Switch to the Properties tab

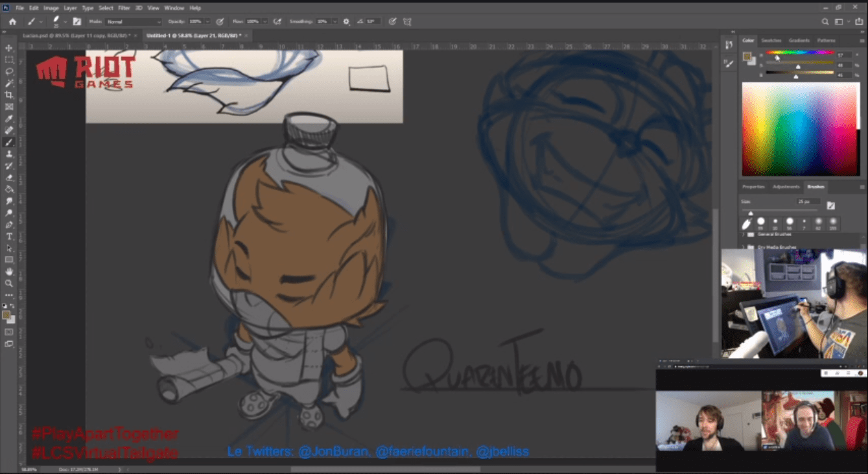(x=753, y=187)
